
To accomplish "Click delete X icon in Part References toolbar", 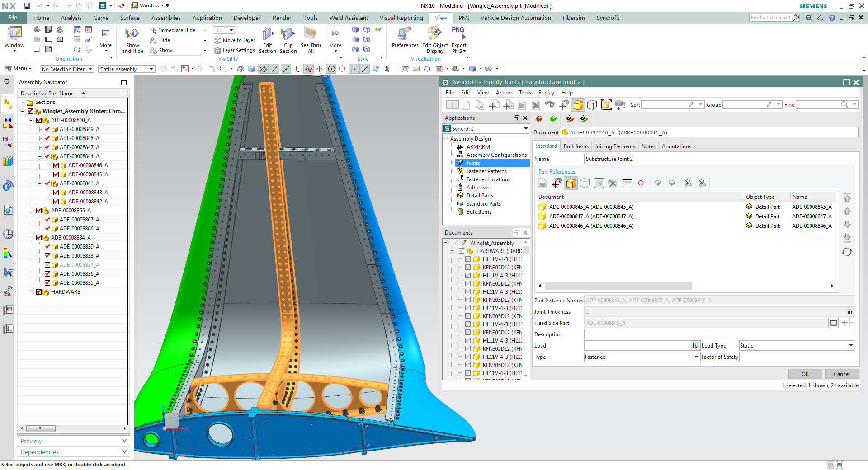I will [x=613, y=183].
